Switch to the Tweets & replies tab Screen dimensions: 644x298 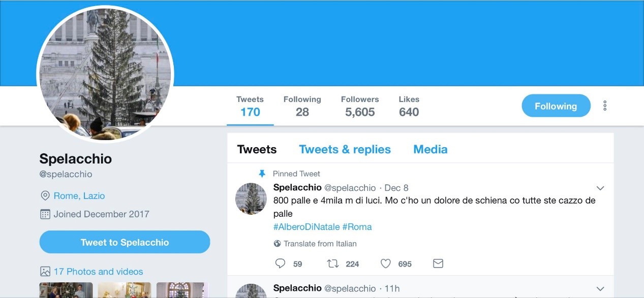pyautogui.click(x=345, y=149)
